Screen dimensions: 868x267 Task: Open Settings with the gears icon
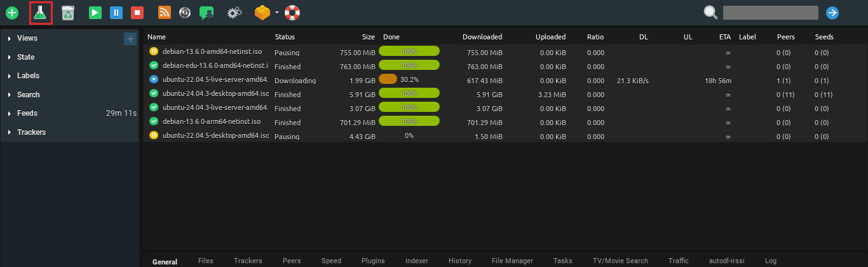(x=234, y=13)
